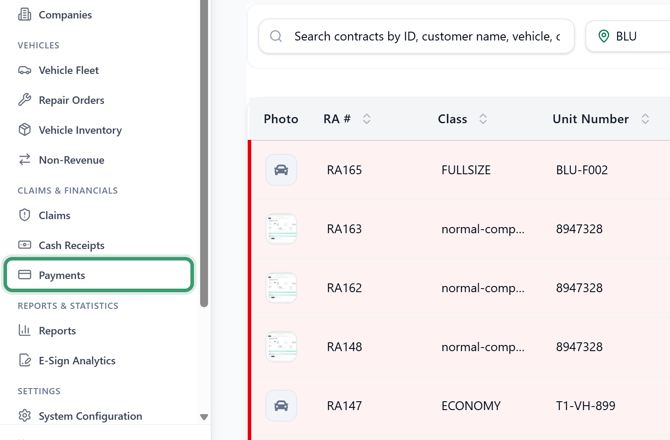Click unit number BLU-F002
670x440 pixels.
(x=582, y=170)
